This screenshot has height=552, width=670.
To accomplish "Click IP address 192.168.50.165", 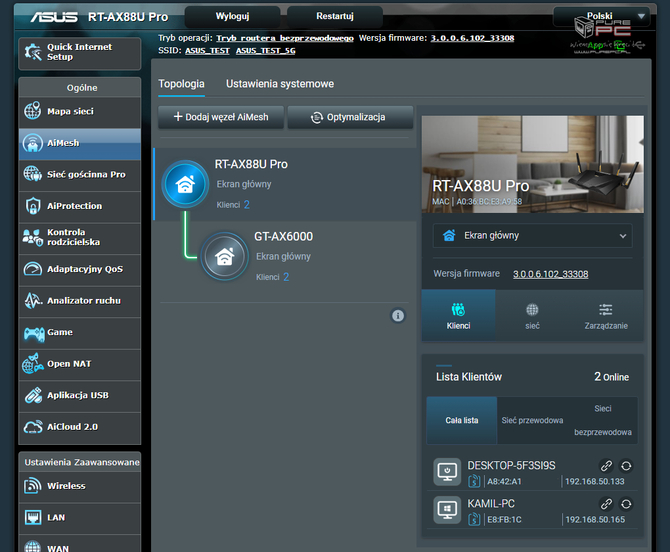I will pos(595,520).
